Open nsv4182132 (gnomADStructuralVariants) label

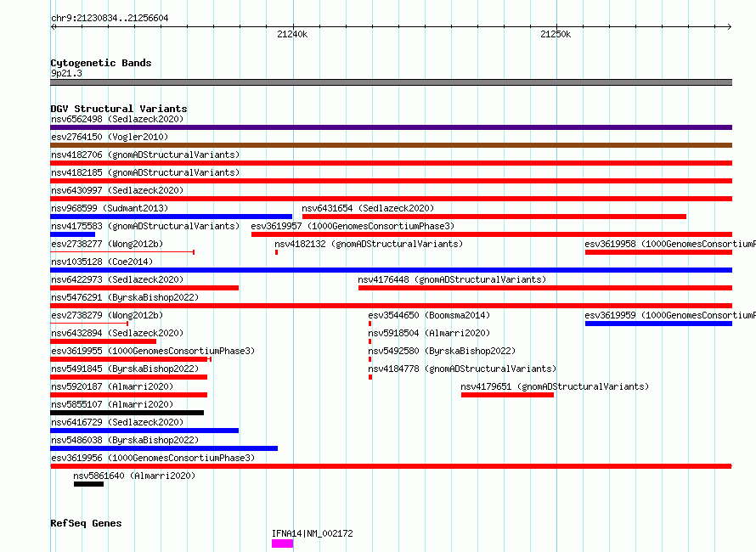point(369,244)
